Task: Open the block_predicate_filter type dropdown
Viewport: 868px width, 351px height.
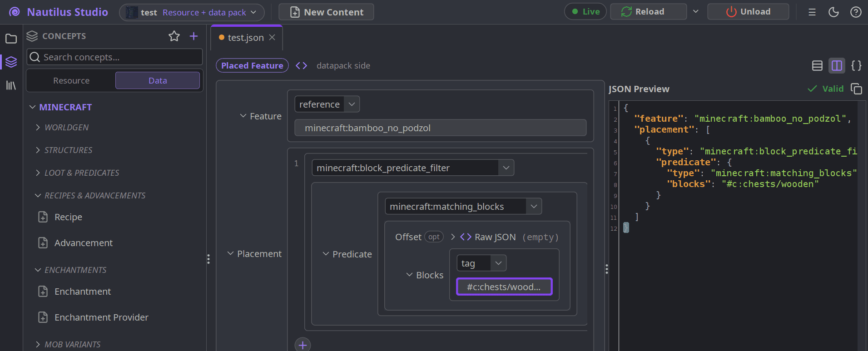Action: point(413,168)
